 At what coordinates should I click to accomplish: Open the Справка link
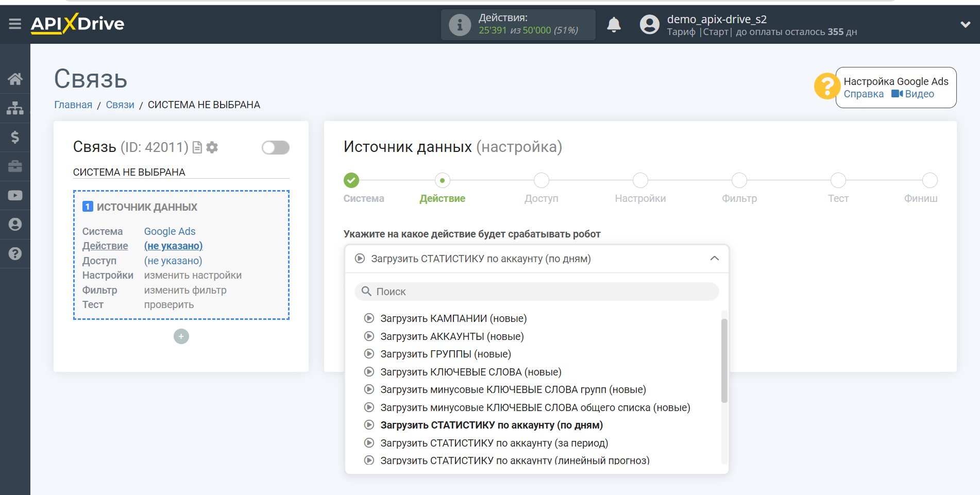click(864, 94)
